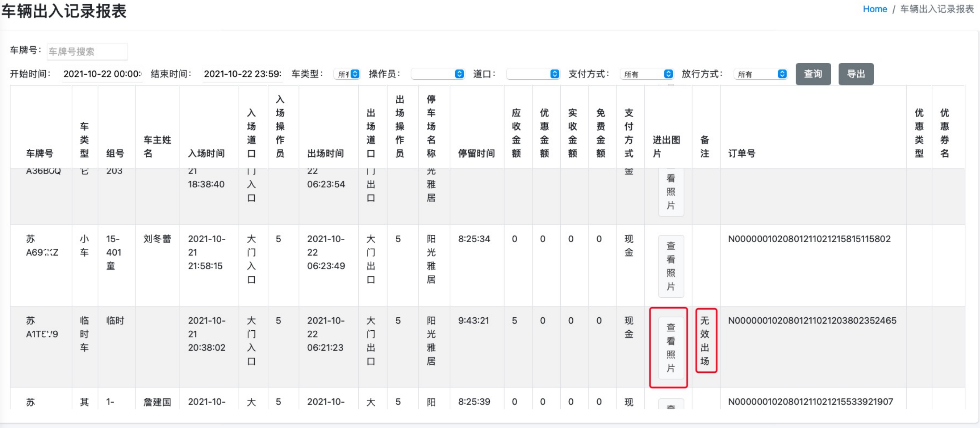Click the 停留时间 column header
The height and width of the screenshot is (428, 980).
[x=476, y=153]
